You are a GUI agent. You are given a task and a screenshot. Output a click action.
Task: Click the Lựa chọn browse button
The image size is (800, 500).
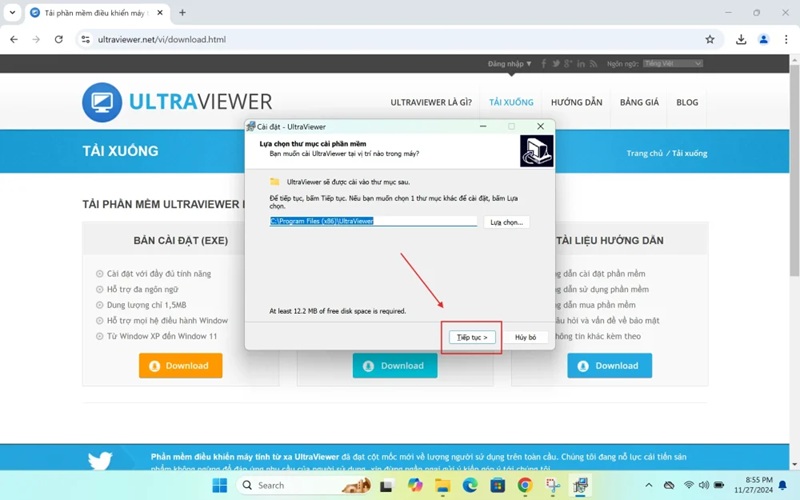tap(506, 222)
